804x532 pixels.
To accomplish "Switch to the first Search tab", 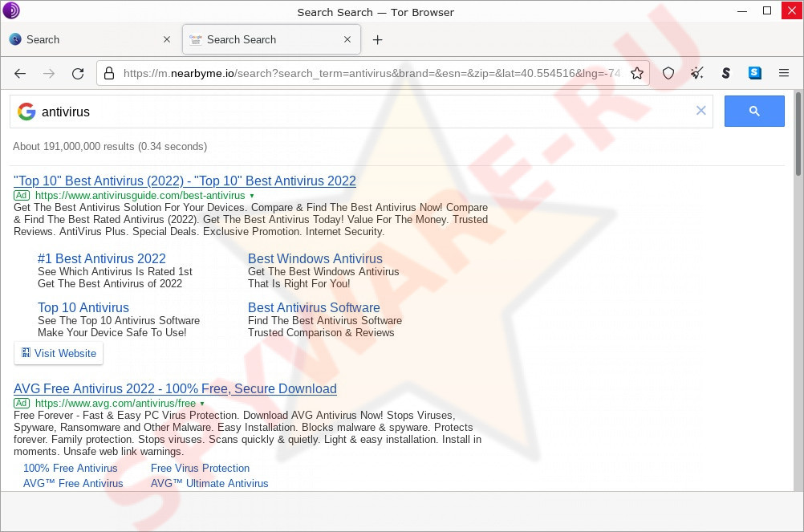I will tap(90, 39).
